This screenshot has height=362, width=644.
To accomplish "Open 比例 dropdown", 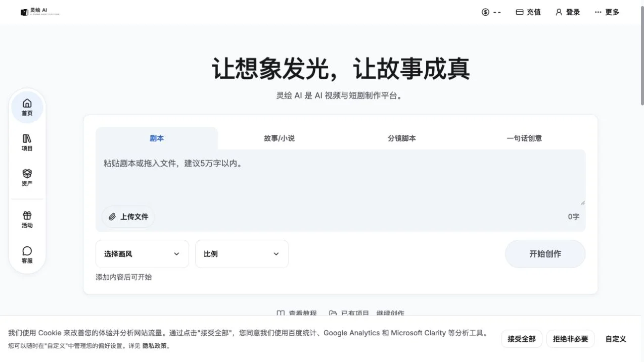I will (242, 254).
